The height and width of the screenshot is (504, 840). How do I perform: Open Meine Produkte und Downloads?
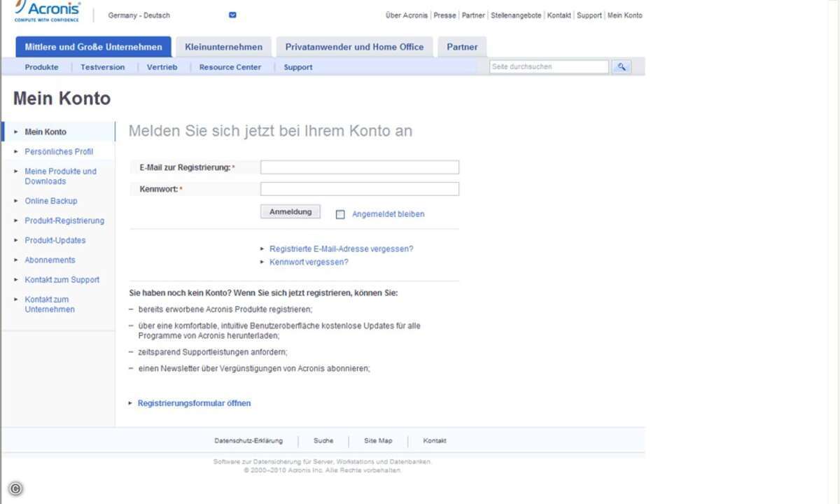(x=61, y=176)
